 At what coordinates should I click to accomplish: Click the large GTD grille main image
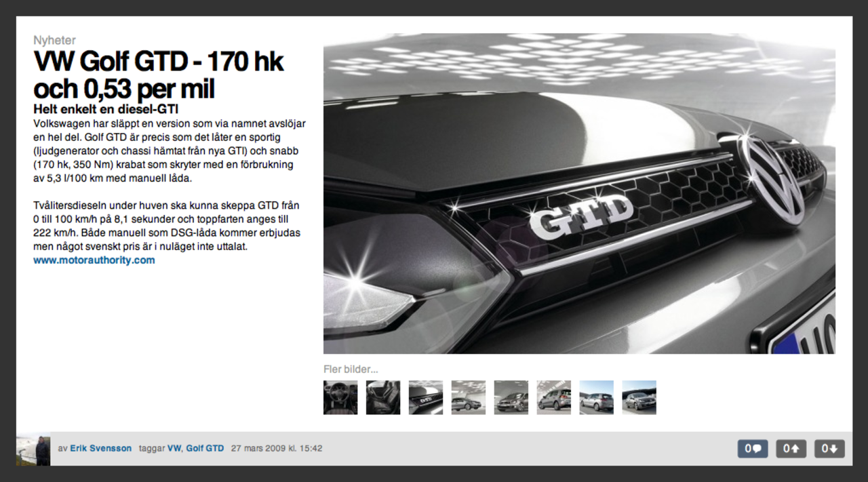pyautogui.click(x=579, y=193)
